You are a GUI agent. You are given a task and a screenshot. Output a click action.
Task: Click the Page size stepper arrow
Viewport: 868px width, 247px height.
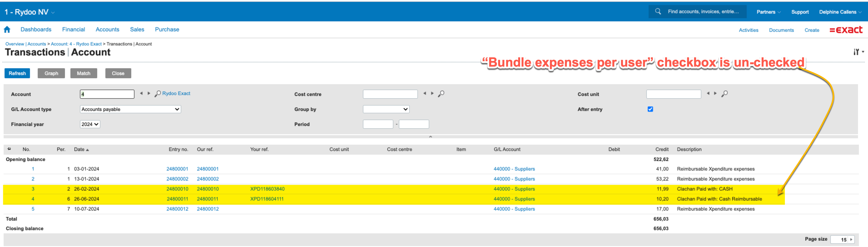[x=851, y=239]
